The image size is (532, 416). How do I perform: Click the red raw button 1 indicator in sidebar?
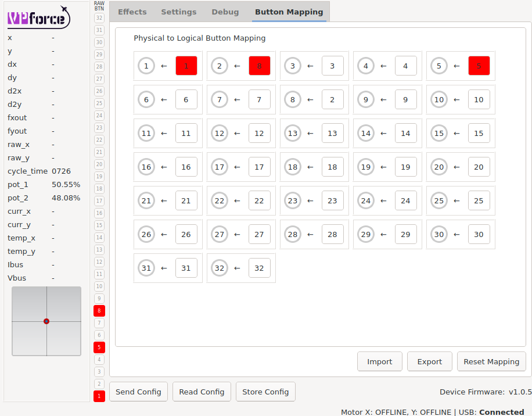click(x=99, y=396)
